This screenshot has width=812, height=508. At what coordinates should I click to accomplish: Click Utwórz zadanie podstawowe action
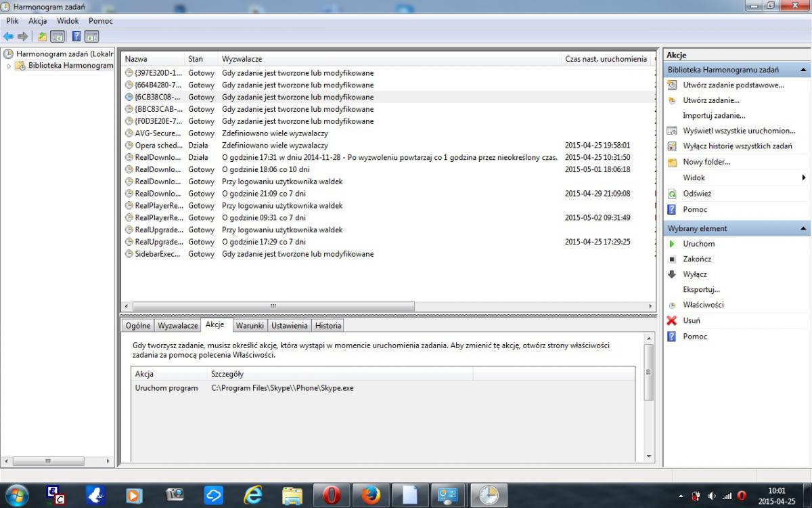734,85
